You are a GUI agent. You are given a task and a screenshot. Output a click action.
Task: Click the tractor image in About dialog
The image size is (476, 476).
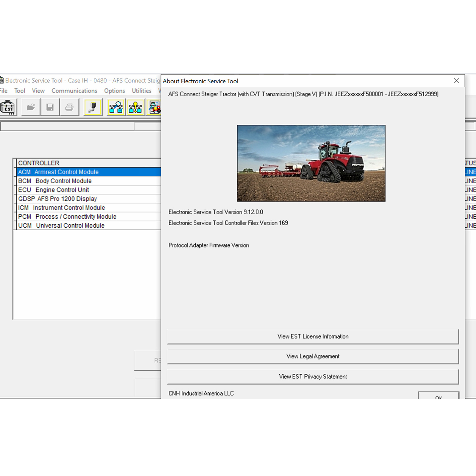[311, 163]
